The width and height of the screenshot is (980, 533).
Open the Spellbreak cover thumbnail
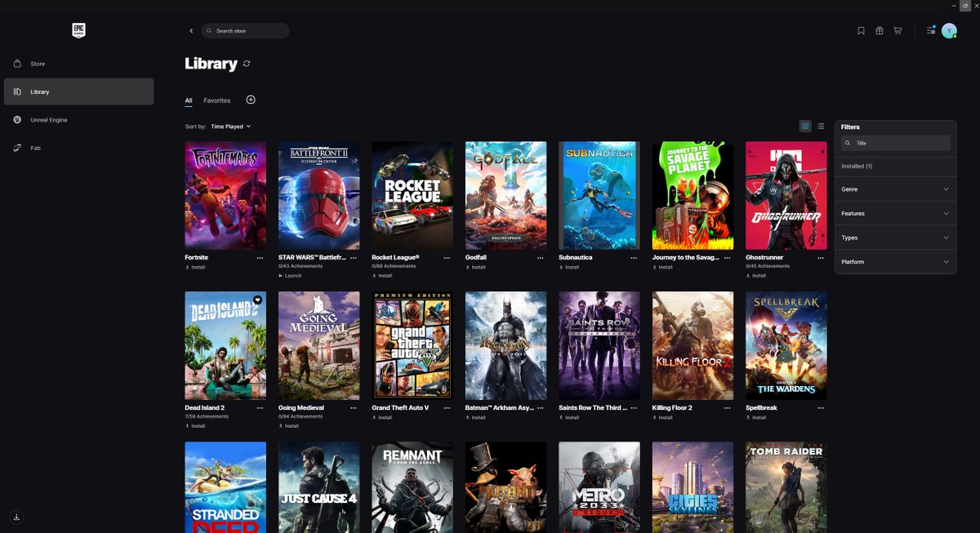pos(786,346)
